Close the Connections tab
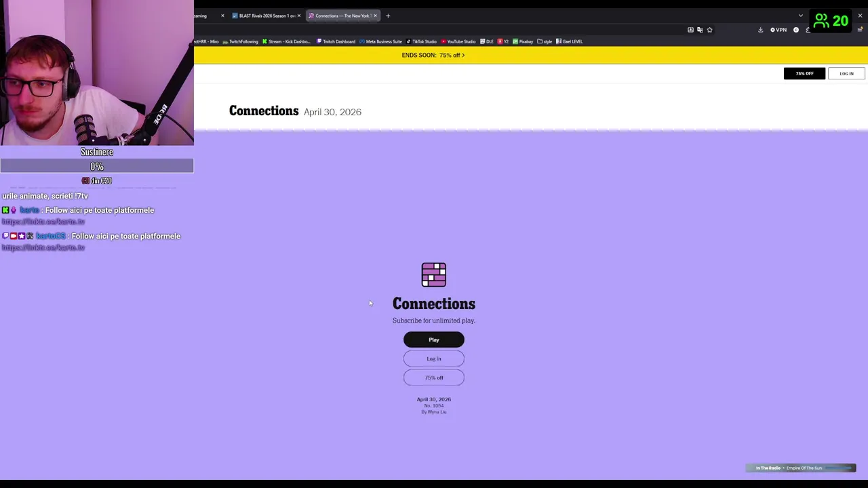Viewport: 868px width, 488px height. [375, 16]
